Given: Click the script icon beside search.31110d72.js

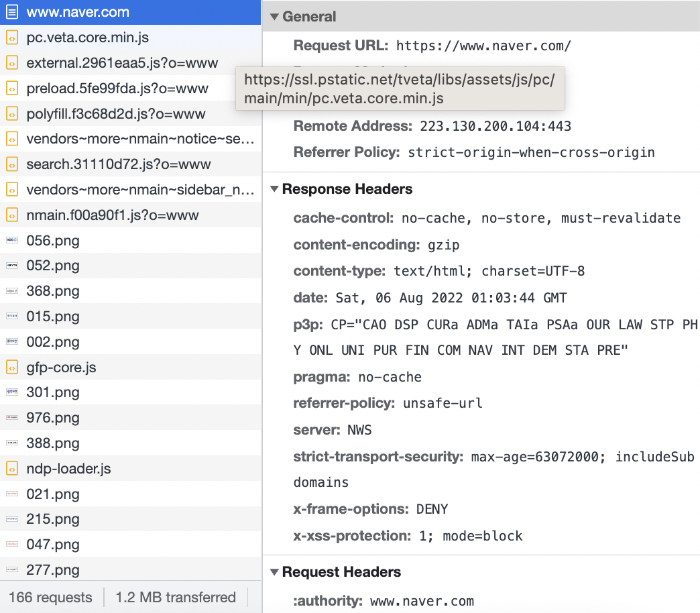Looking at the screenshot, I should click(12, 164).
